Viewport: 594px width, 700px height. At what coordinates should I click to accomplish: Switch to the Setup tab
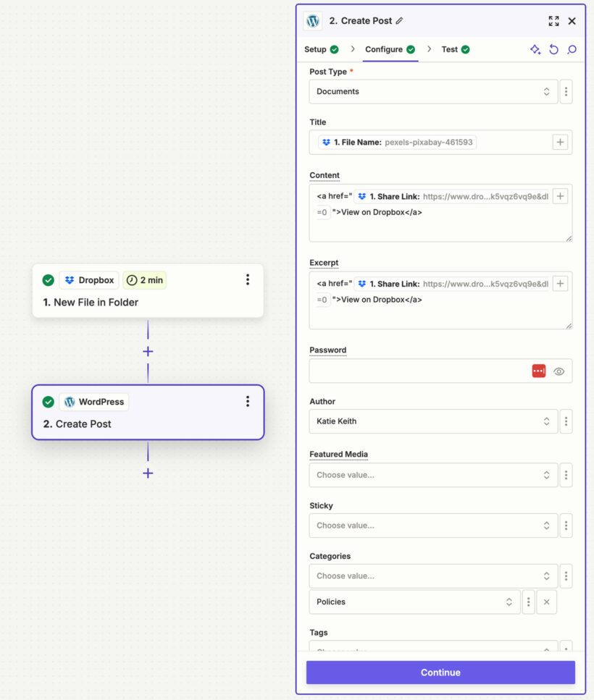(317, 49)
